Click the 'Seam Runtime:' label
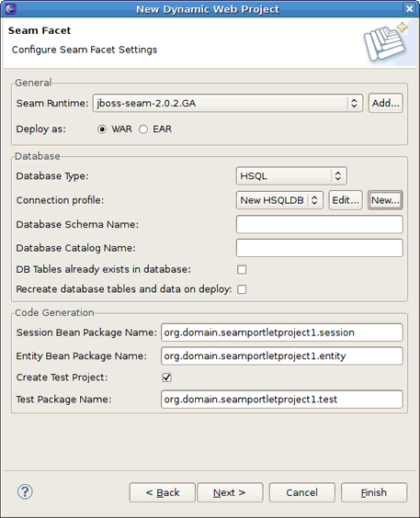Screen dimensions: 420x518 coord(52,103)
